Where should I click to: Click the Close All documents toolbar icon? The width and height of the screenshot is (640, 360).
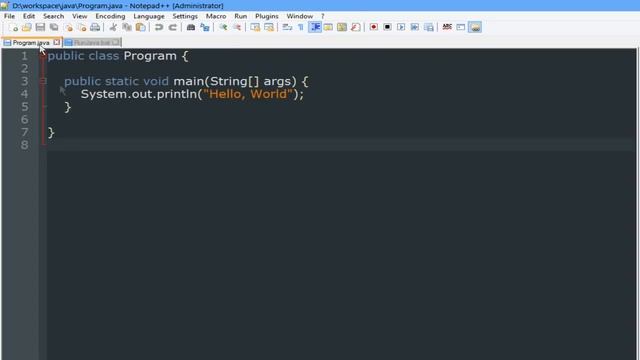coord(82,27)
